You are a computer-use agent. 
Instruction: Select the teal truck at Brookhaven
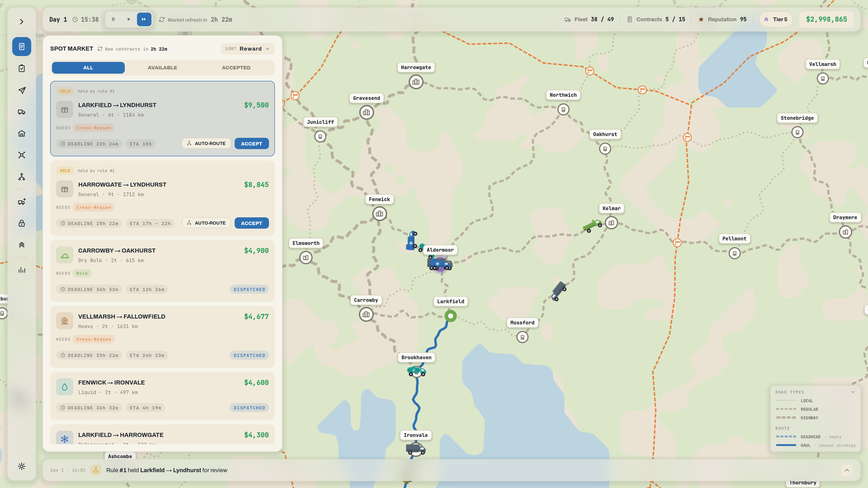pyautogui.click(x=416, y=371)
